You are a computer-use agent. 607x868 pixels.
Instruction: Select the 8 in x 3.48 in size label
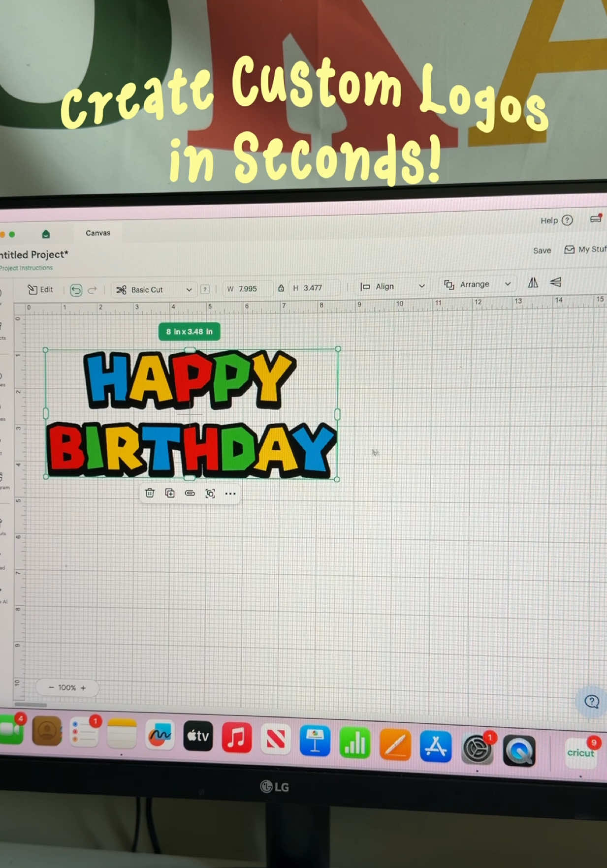point(190,332)
